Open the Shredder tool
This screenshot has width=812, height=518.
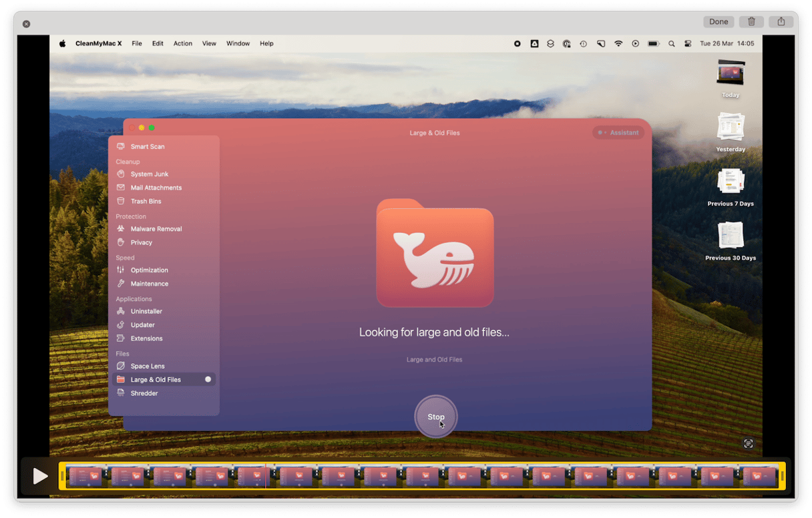(143, 393)
